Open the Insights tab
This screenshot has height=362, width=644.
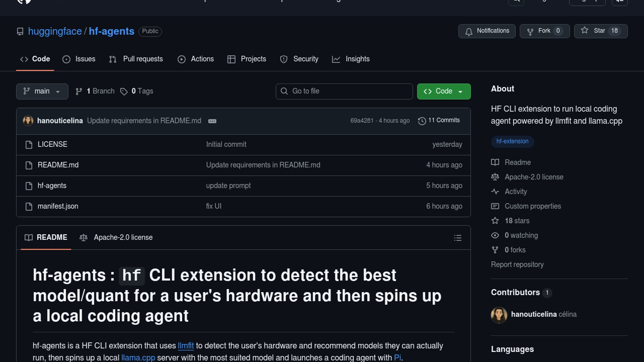351,59
